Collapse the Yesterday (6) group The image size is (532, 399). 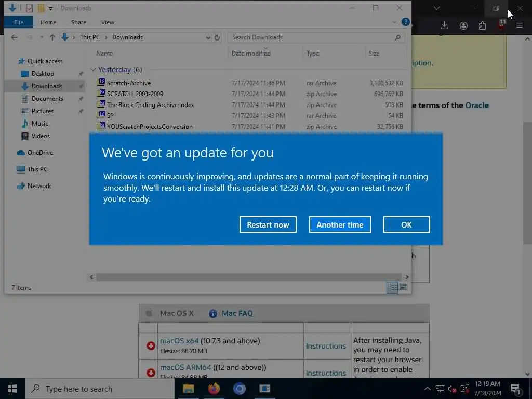94,69
